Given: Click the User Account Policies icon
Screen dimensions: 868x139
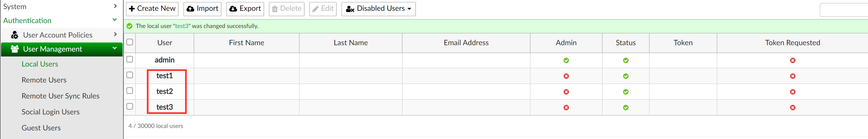Looking at the screenshot, I should click(x=14, y=35).
